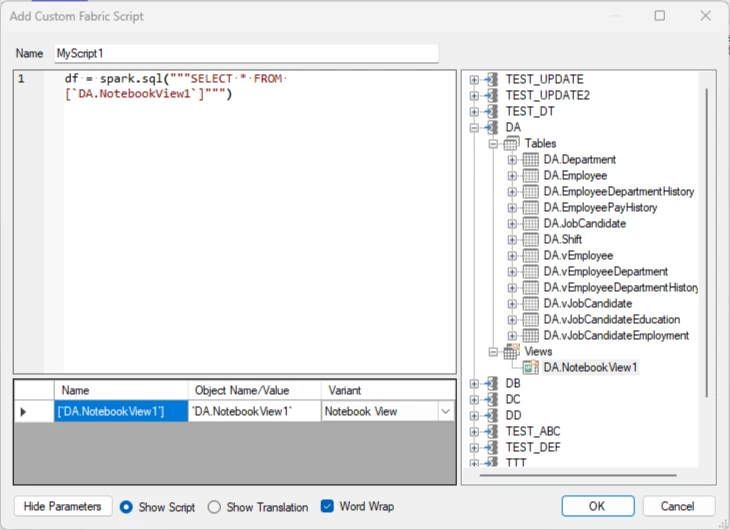The height and width of the screenshot is (530, 730).
Task: Collapse the Tables node under DA
Action: (x=493, y=144)
